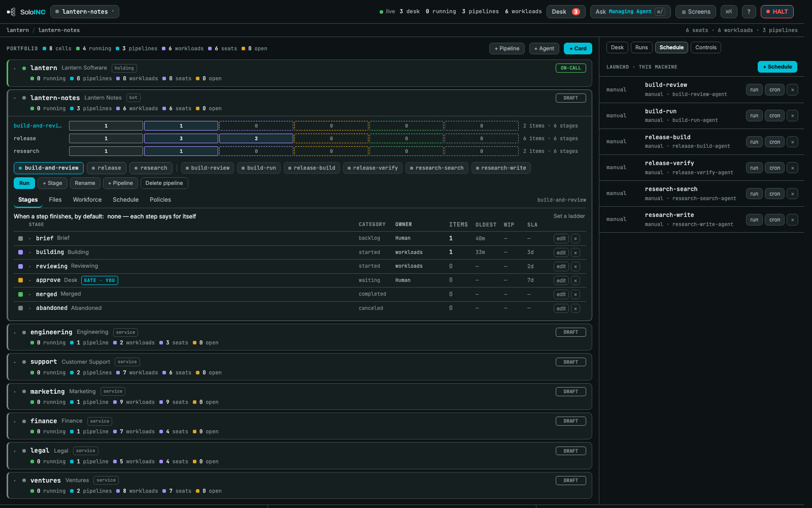
Task: Remove the approve stage with its x
Action: [x=576, y=280]
